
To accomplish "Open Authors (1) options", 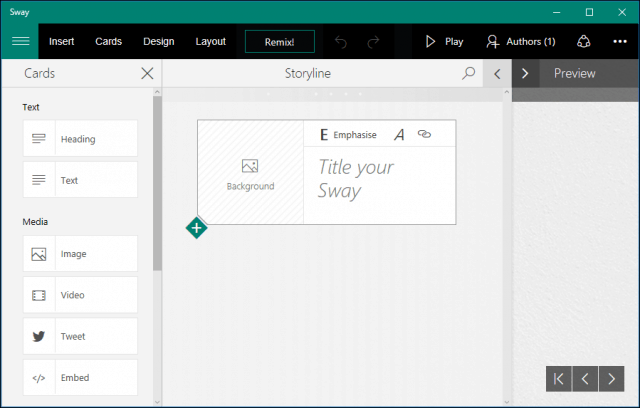I will 521,42.
